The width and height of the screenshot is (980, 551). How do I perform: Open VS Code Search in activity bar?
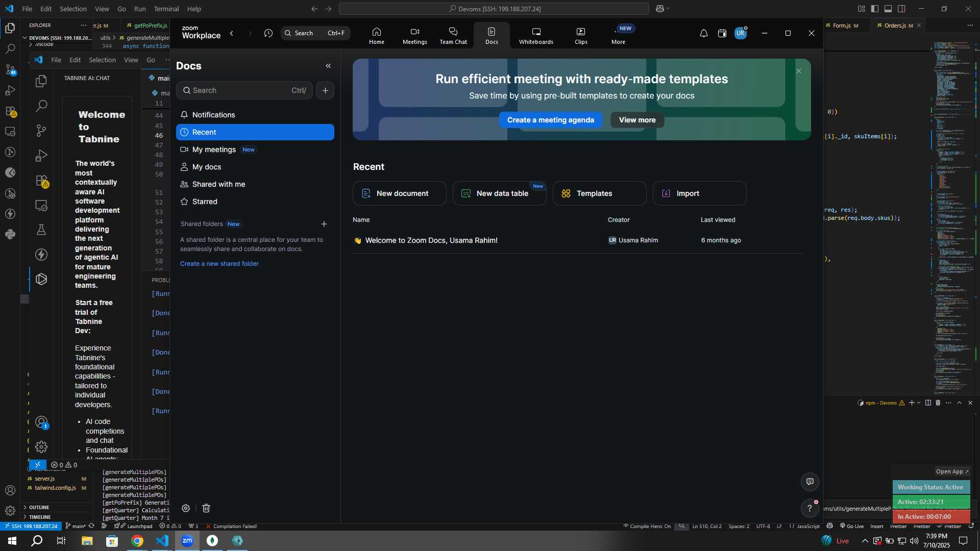pos(10,49)
